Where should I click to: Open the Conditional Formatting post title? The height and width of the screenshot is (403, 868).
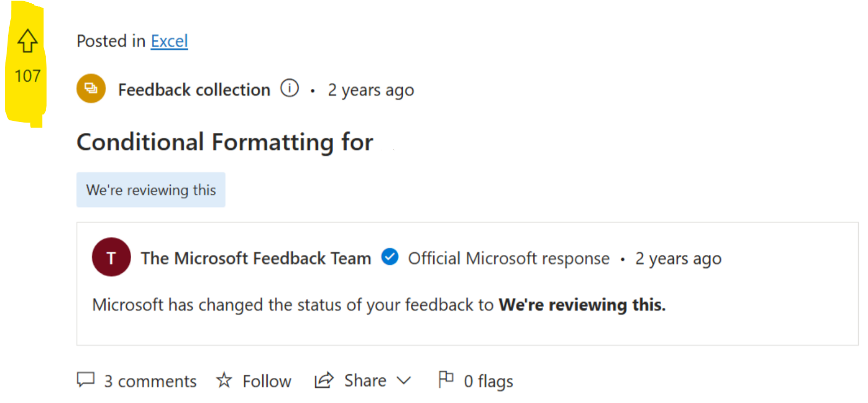[x=225, y=142]
